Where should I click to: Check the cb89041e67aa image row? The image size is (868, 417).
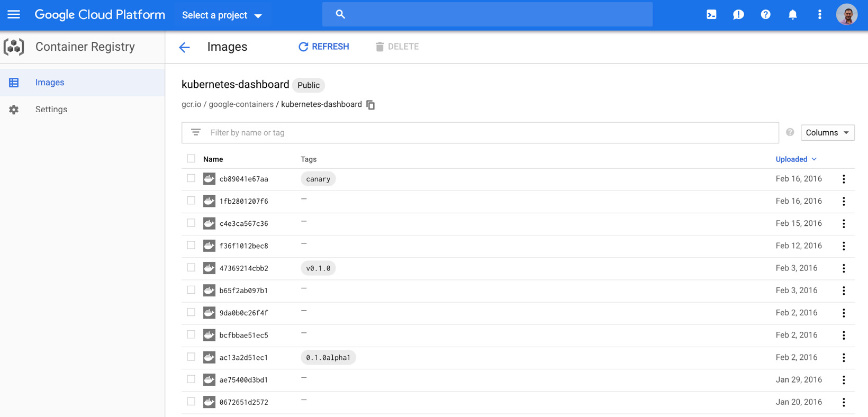[x=191, y=178]
